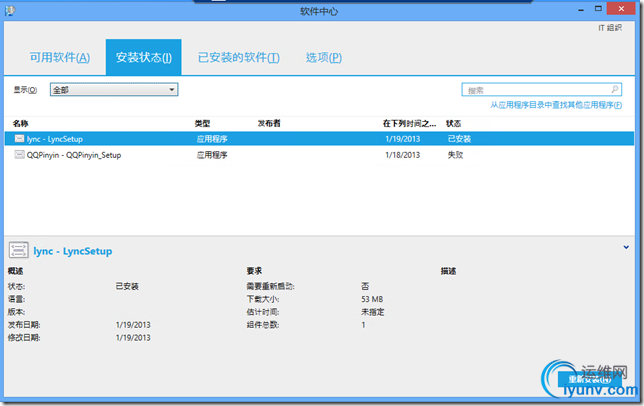Follow the 从应用程序目录中查找其他应用程序 link

point(556,105)
